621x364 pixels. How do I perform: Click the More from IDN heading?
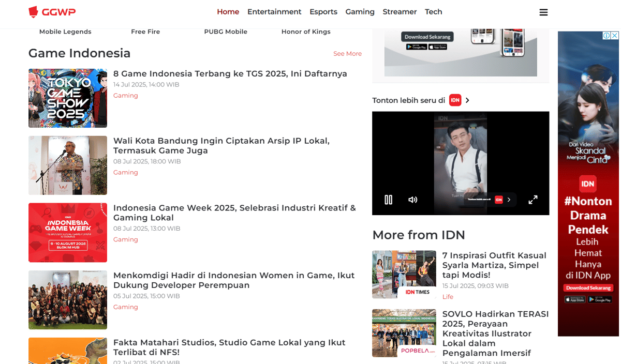pyautogui.click(x=419, y=235)
